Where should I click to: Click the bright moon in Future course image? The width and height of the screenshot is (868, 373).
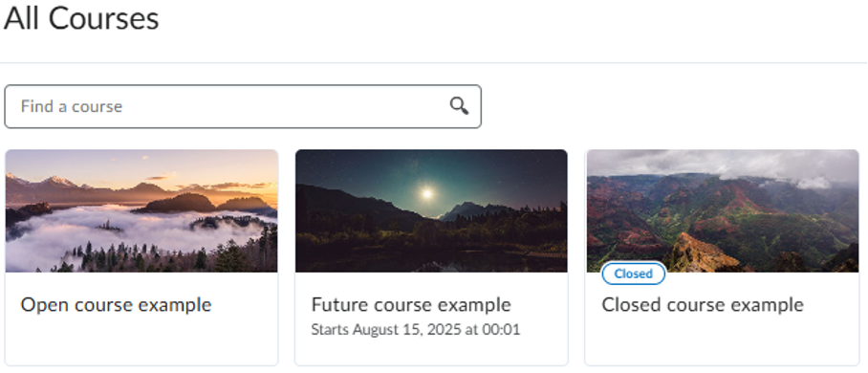point(426,193)
